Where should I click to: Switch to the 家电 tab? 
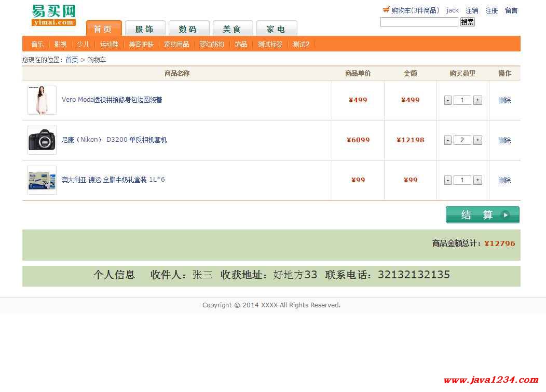point(277,29)
